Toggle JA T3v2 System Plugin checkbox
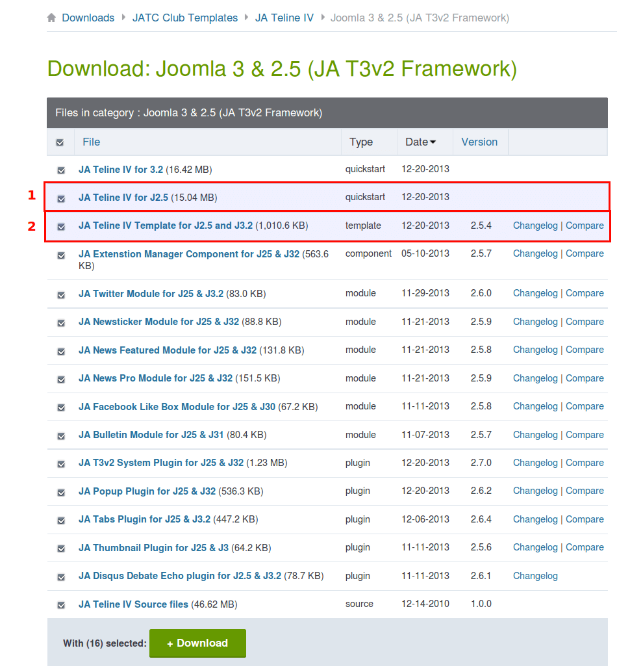The height and width of the screenshot is (672, 617). [x=61, y=464]
